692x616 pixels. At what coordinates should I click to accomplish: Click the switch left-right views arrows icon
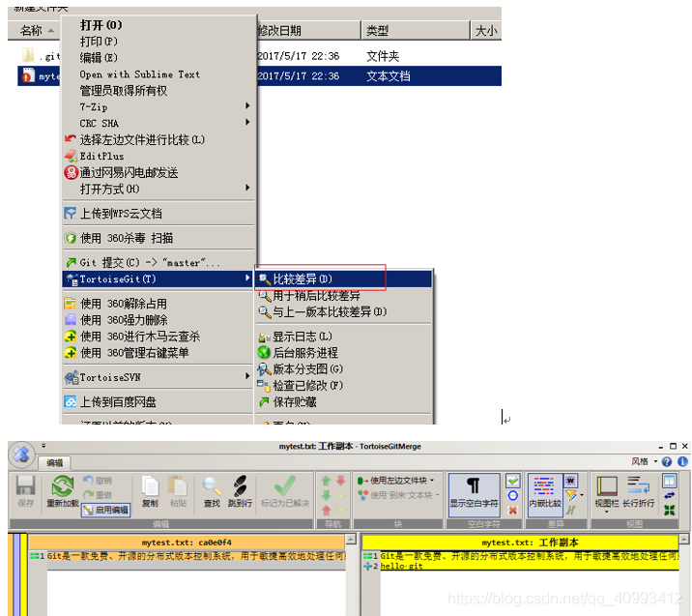coord(670,495)
